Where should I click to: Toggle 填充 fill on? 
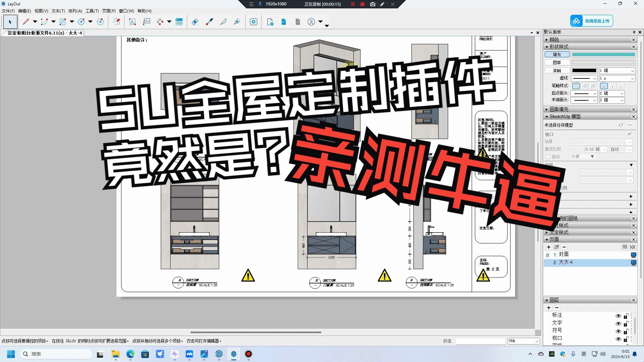557,54
